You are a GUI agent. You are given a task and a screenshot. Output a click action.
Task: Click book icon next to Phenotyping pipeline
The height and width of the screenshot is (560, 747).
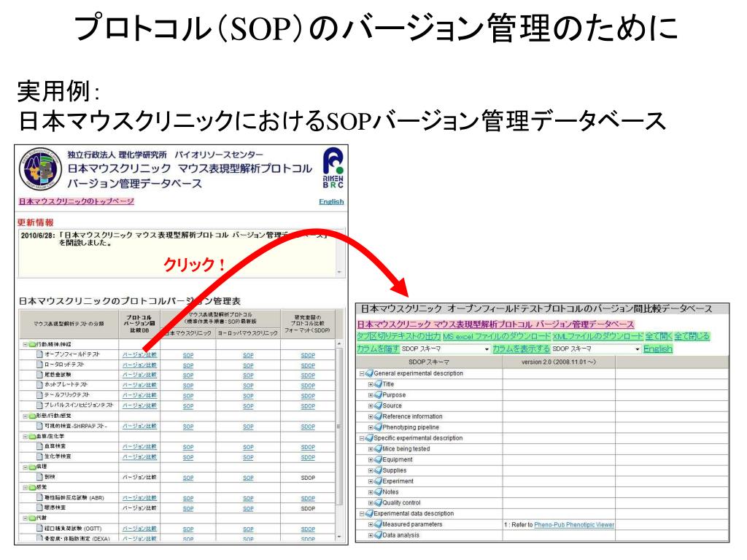379,427
